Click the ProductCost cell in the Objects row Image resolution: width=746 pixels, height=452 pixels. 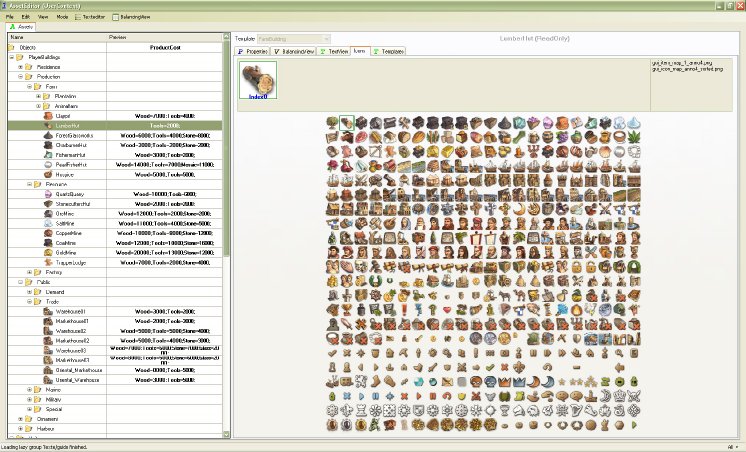[165, 48]
